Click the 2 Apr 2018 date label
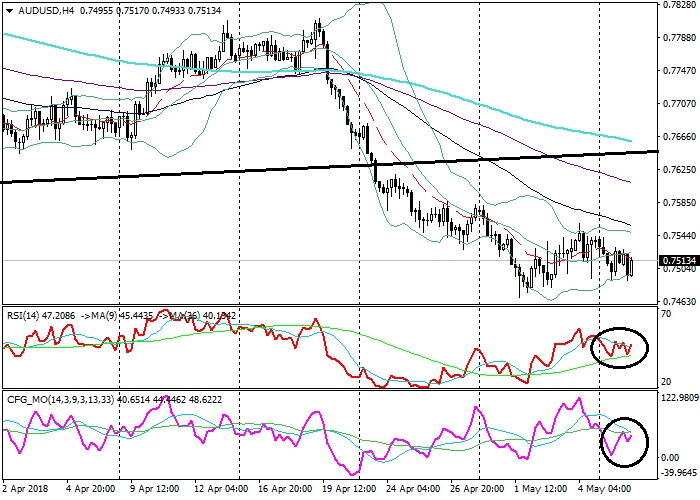 (x=27, y=489)
